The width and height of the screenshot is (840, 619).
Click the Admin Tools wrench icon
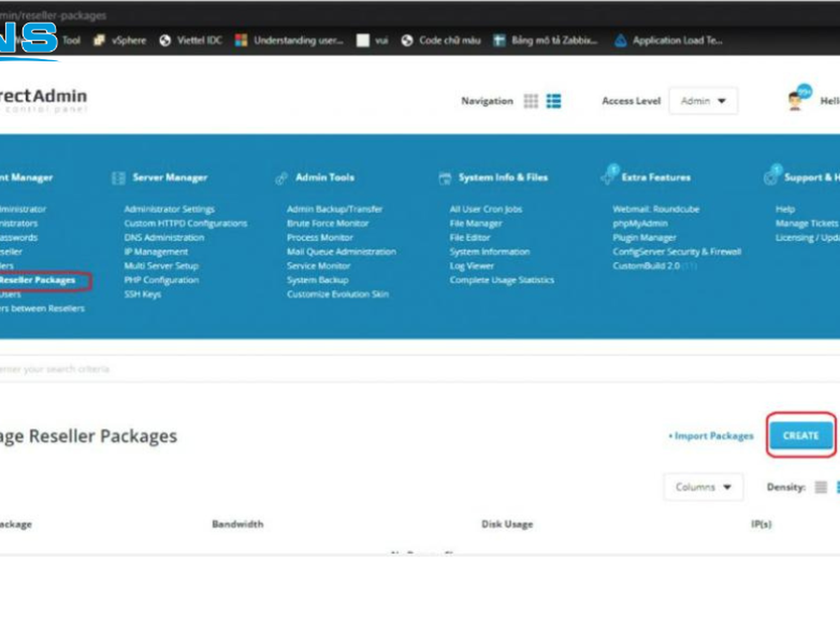(281, 178)
